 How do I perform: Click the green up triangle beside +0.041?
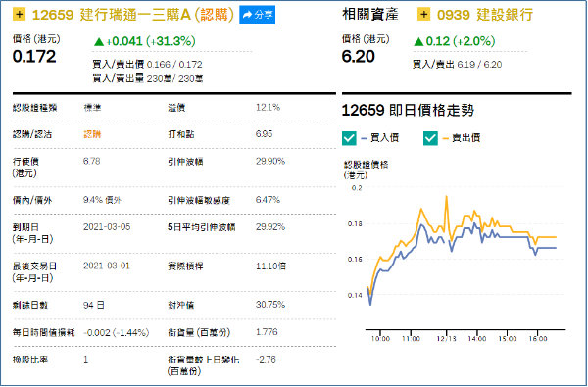pos(99,41)
